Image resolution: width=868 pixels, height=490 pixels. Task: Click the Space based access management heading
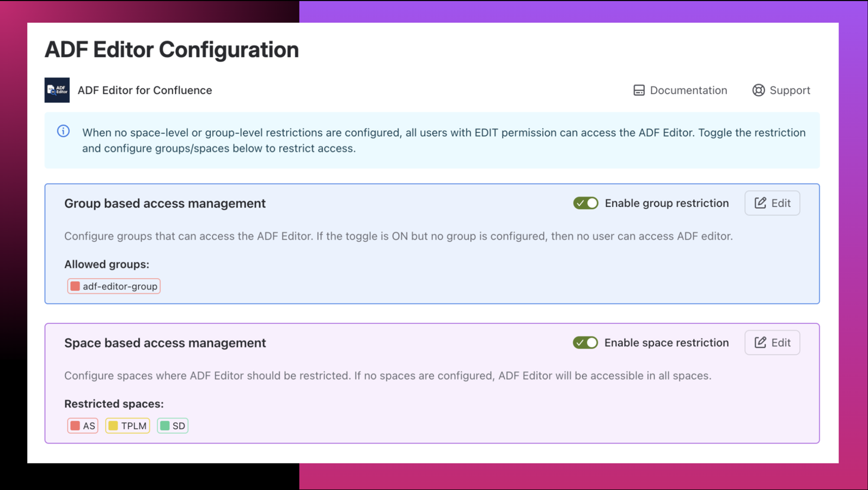165,342
